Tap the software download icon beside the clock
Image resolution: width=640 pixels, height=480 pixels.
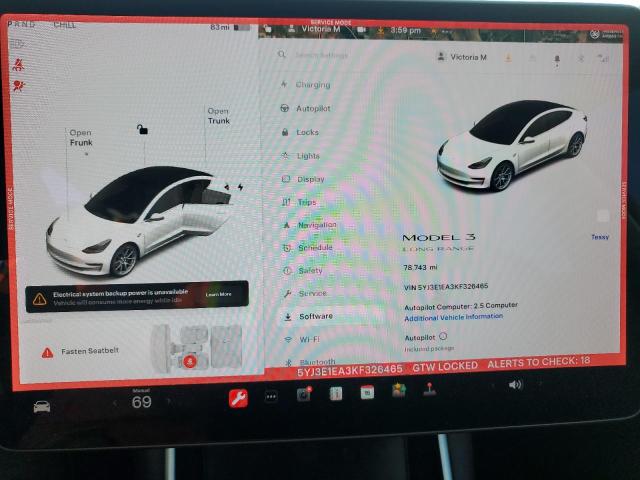pos(380,31)
